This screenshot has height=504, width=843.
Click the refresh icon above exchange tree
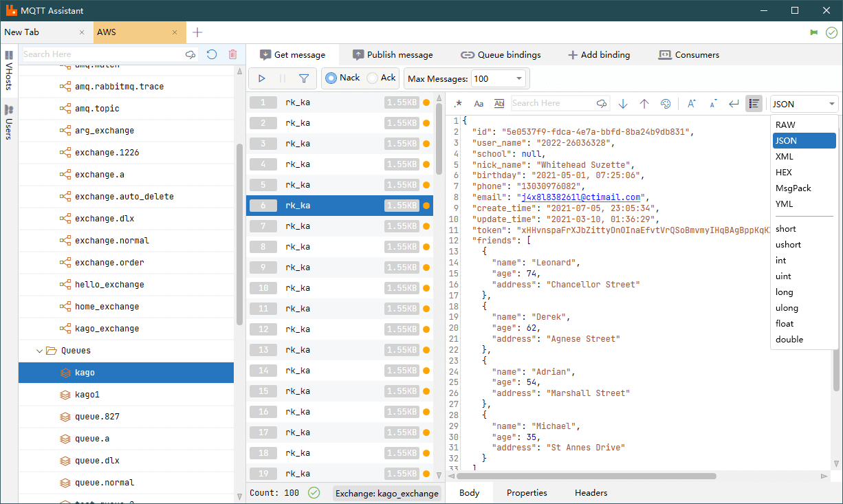click(x=212, y=54)
